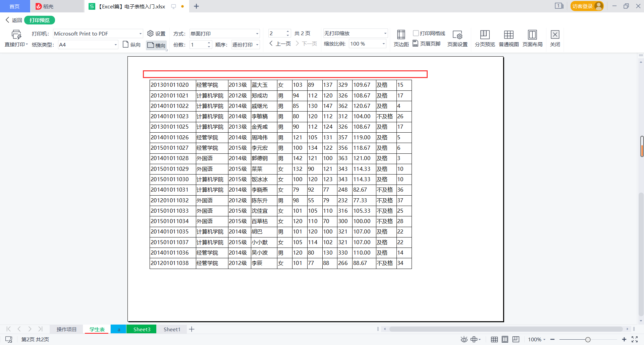Screen dimensions: 644x345
Task: Click the 打印预览 green label
Action: [x=40, y=20]
